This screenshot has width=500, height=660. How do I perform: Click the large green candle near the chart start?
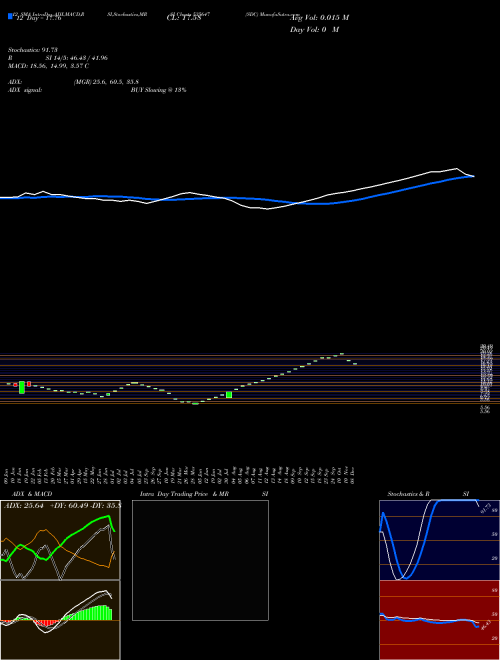tap(22, 387)
